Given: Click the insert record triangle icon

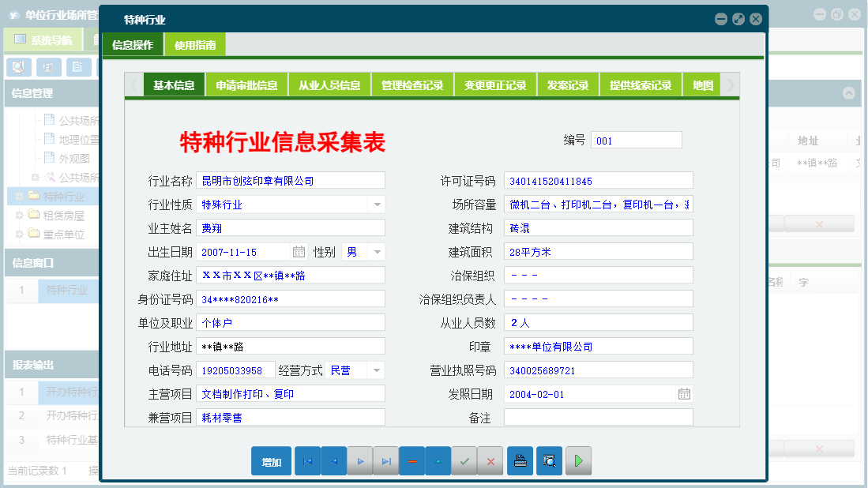Looking at the screenshot, I should click(x=438, y=460).
